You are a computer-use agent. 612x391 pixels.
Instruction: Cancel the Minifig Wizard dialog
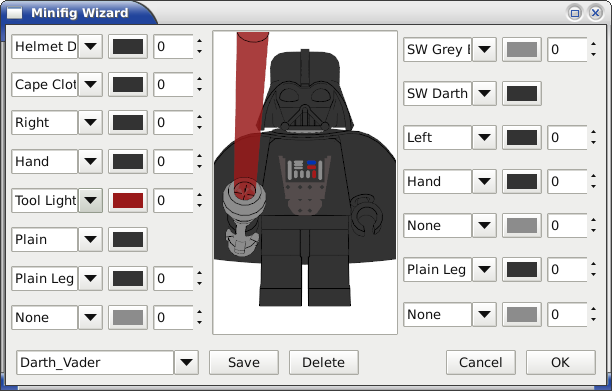tap(480, 363)
